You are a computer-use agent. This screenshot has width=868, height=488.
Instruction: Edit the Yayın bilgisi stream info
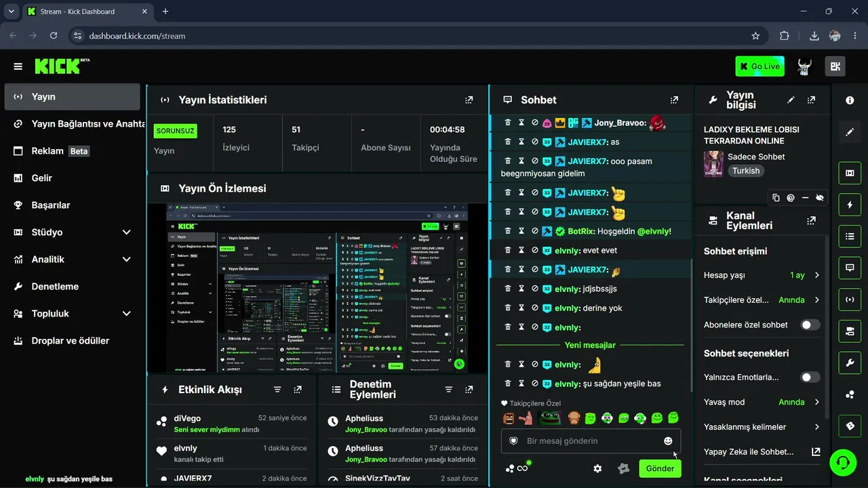791,100
